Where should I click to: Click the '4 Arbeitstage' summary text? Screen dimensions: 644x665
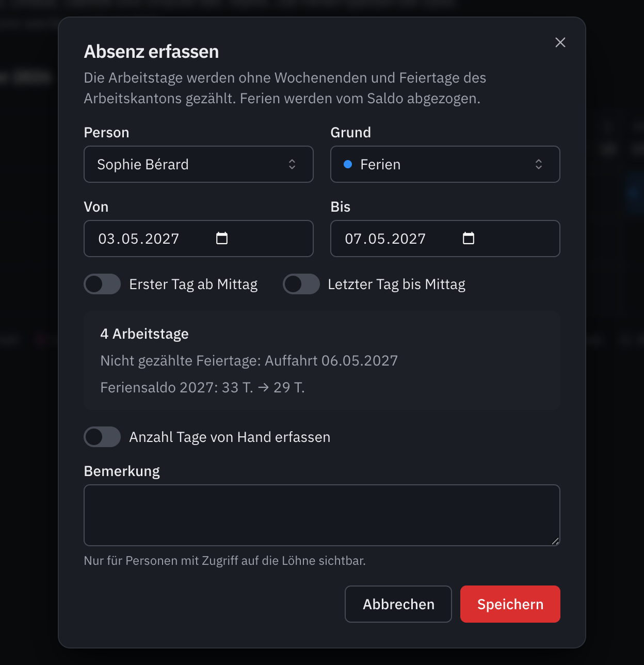click(144, 334)
